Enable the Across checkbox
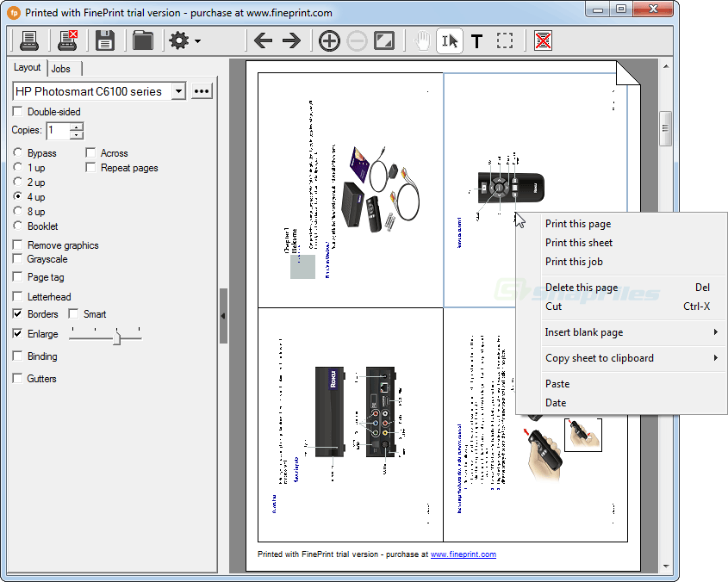This screenshot has width=728, height=582. 90,152
